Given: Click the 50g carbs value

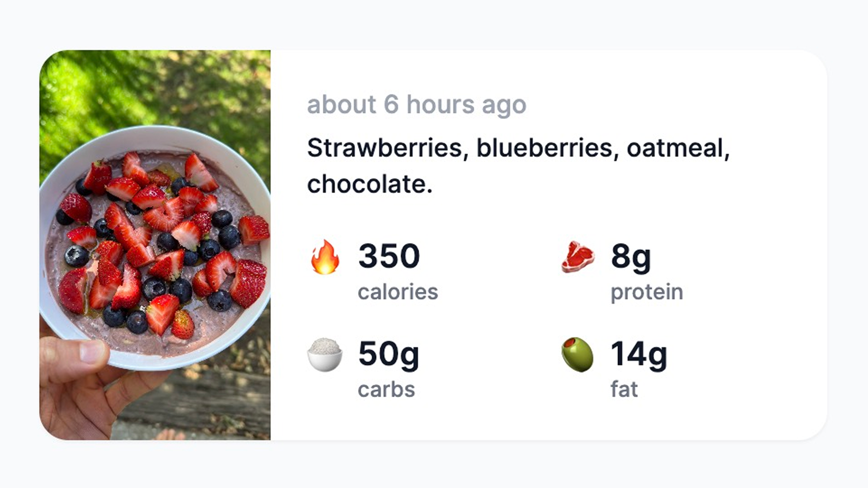Looking at the screenshot, I should point(389,355).
